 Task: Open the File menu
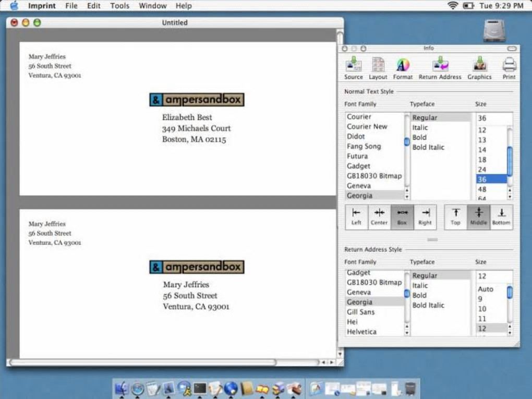(71, 6)
